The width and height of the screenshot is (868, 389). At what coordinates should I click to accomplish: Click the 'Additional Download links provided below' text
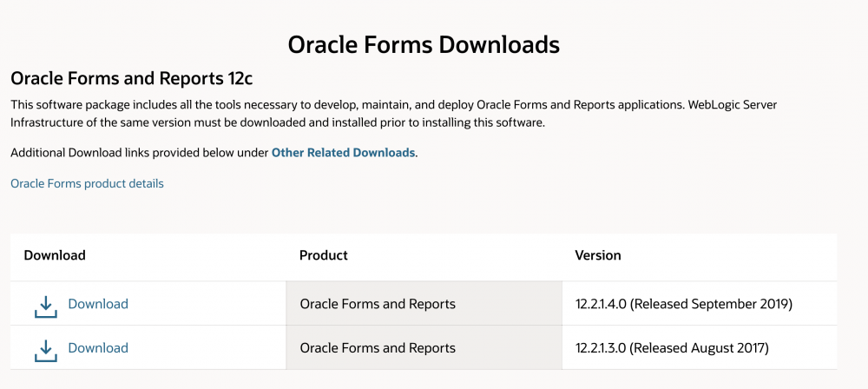point(139,153)
